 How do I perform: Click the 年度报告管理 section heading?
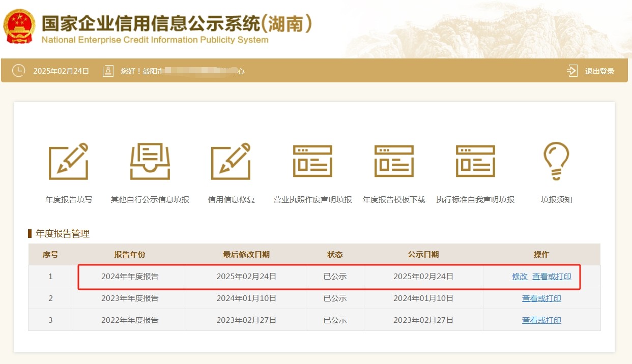62,234
